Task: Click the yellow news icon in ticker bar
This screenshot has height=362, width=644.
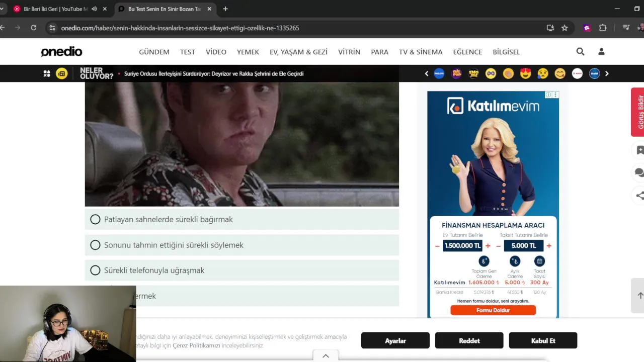Action: point(61,73)
